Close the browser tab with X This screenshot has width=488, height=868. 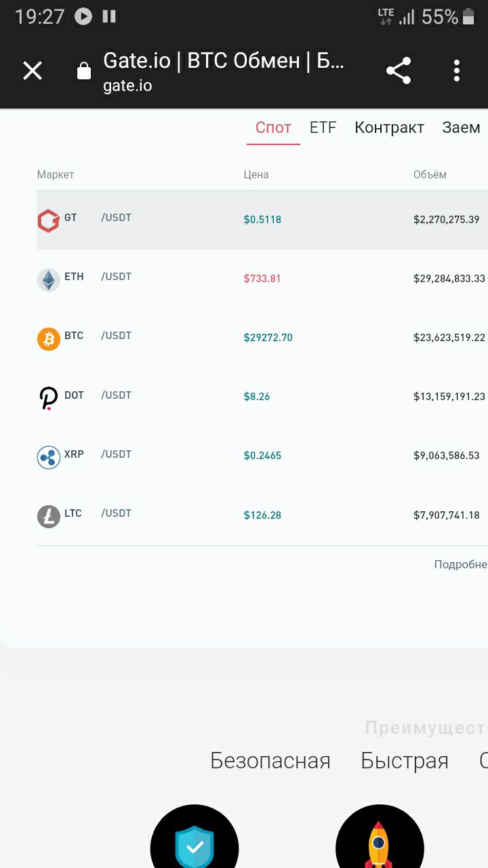[x=33, y=71]
